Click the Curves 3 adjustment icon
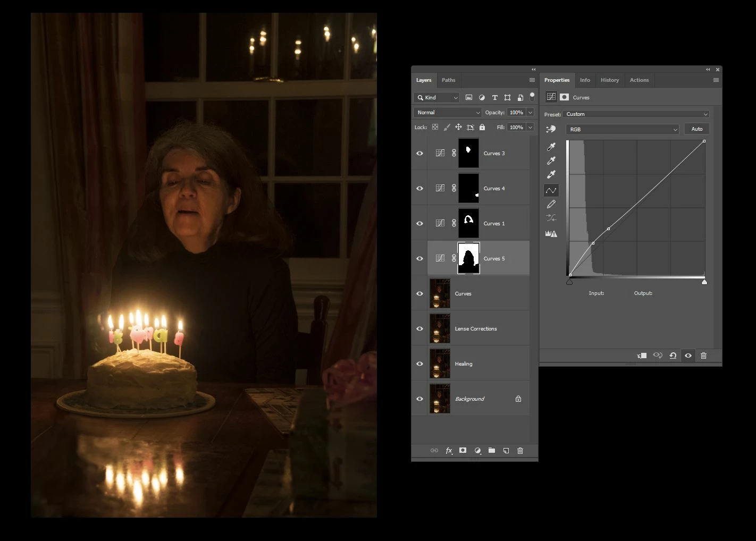756x541 pixels. click(440, 153)
